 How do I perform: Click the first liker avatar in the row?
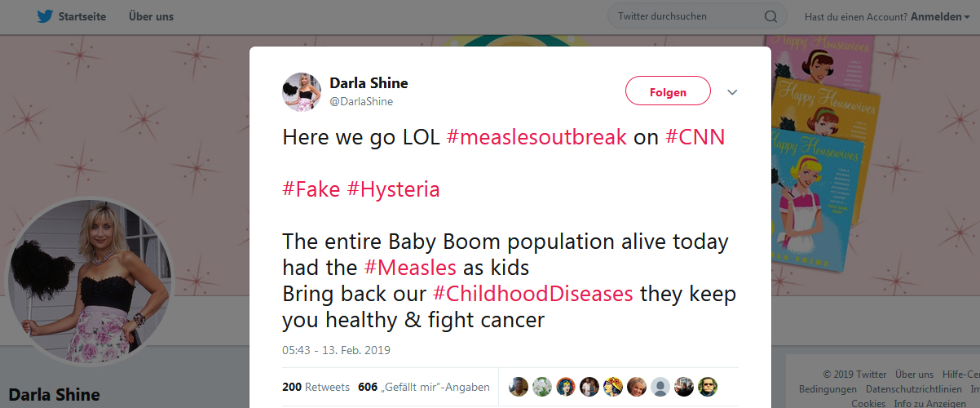(519, 387)
